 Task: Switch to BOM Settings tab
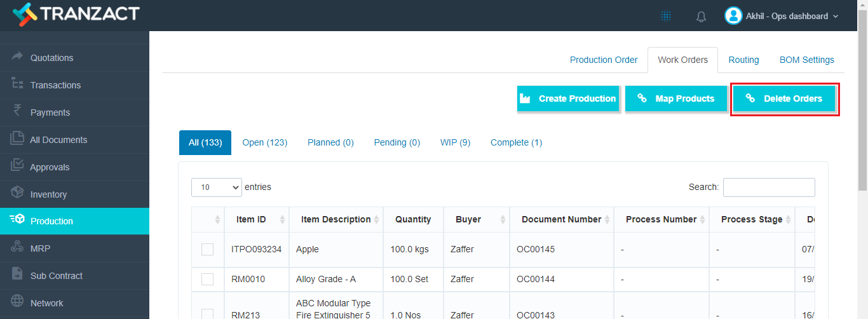tap(807, 60)
